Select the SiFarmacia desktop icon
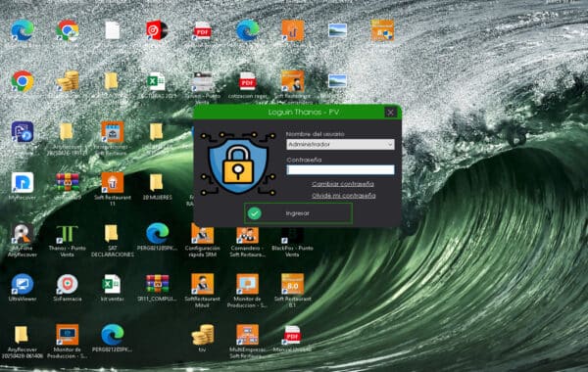588x372 pixels. [67, 288]
